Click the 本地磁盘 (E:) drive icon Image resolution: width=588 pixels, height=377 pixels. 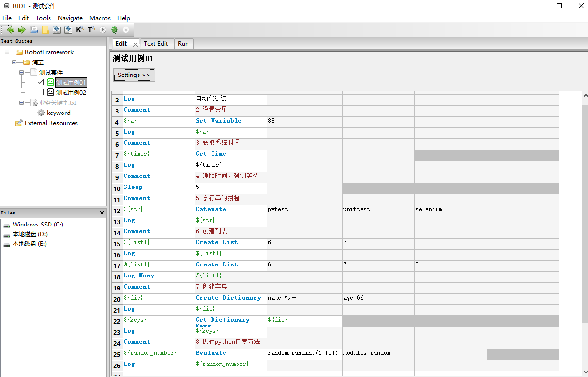pyautogui.click(x=7, y=244)
